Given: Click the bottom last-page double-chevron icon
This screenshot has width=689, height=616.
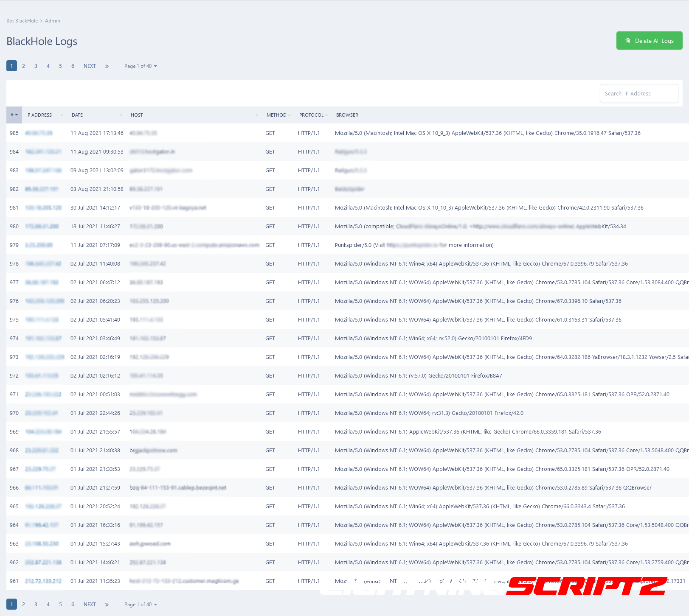Looking at the screenshot, I should tap(107, 605).
